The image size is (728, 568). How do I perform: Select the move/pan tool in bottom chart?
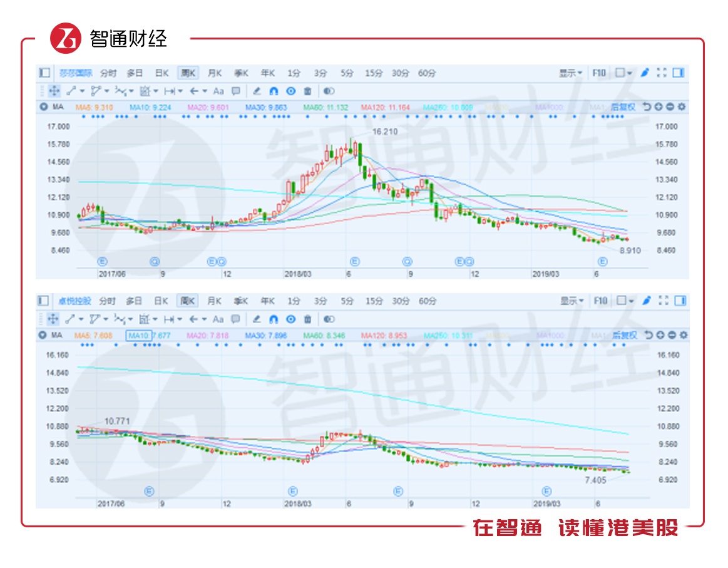pyautogui.click(x=53, y=319)
